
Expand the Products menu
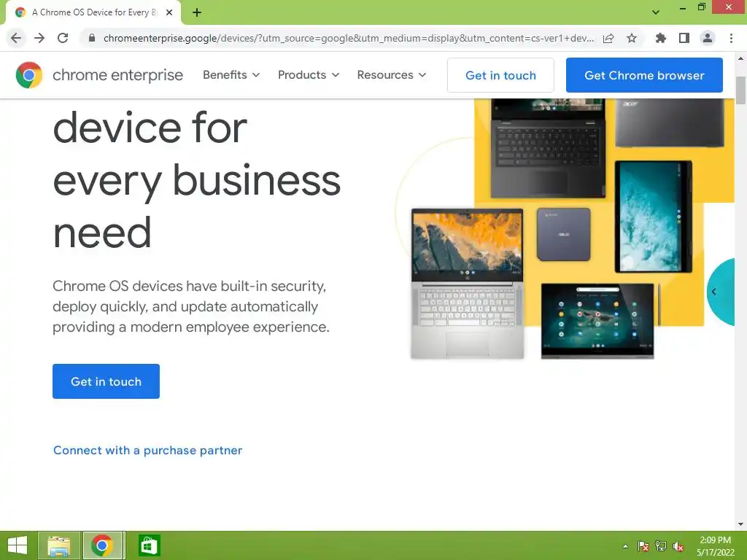tap(309, 75)
